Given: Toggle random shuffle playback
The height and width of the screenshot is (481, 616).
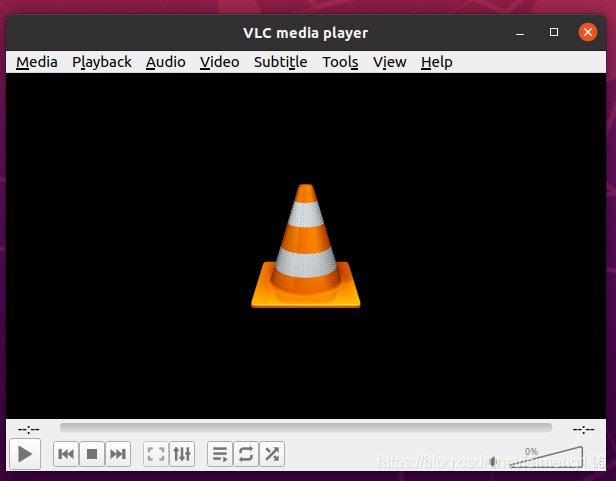Looking at the screenshot, I should (272, 454).
